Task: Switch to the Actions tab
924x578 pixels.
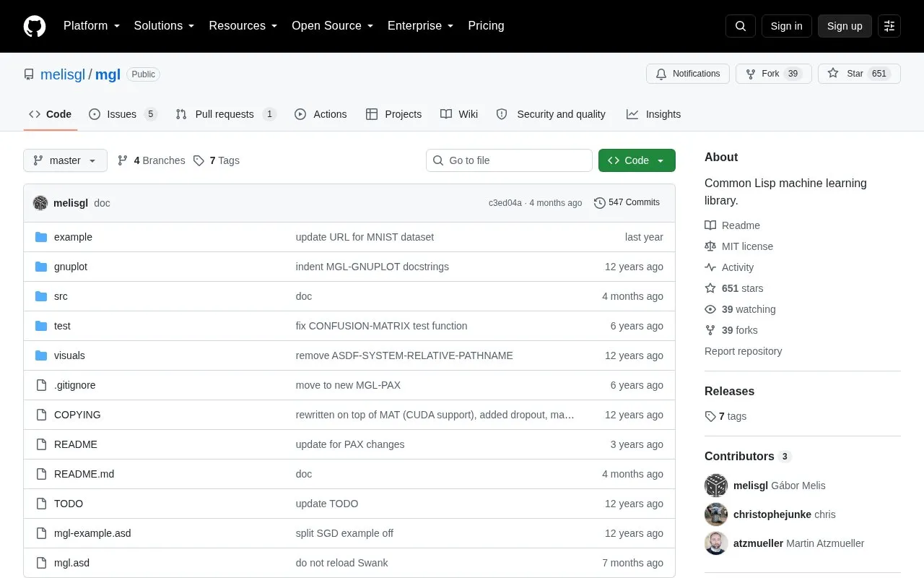Action: [321, 114]
